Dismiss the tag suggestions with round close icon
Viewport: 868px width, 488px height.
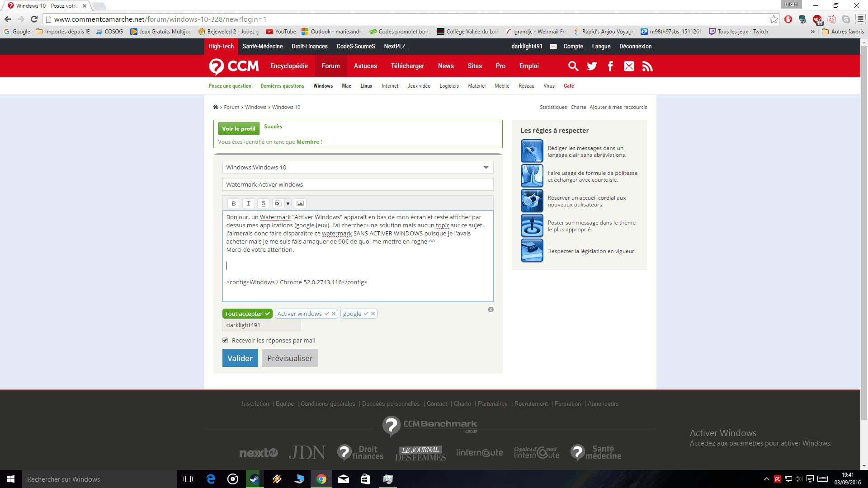coord(491,310)
